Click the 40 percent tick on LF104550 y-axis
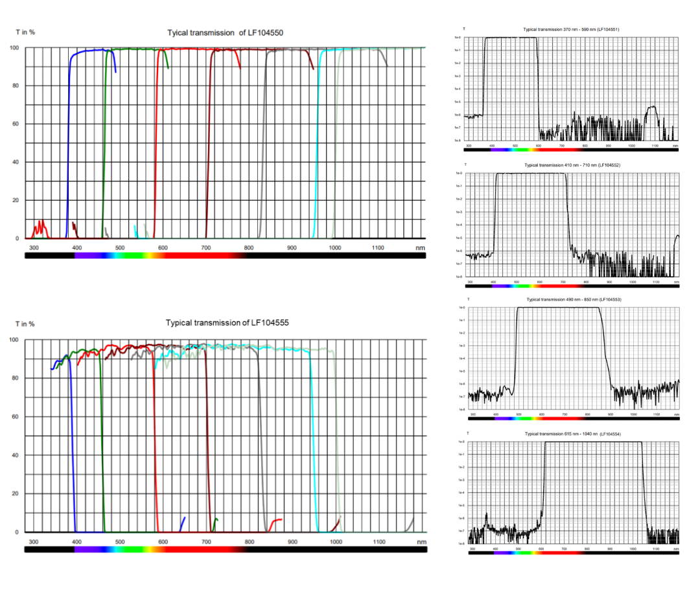700x609 pixels. coord(16,162)
